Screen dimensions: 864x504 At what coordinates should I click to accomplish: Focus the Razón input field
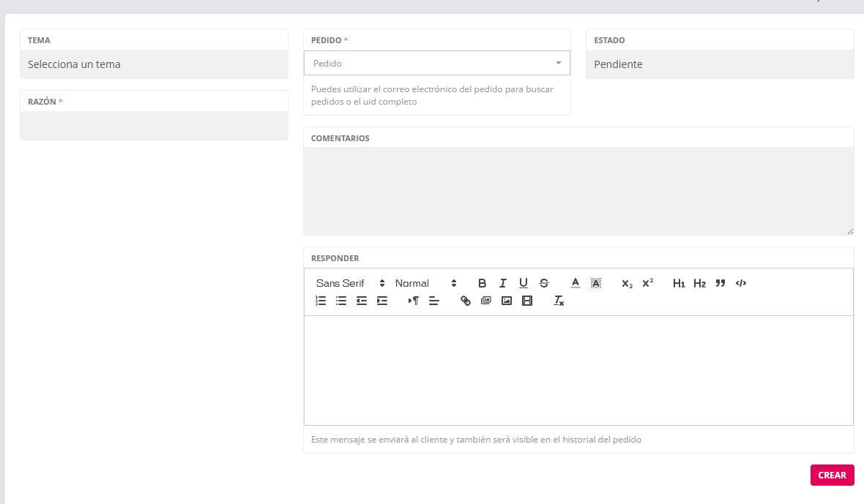pos(154,125)
